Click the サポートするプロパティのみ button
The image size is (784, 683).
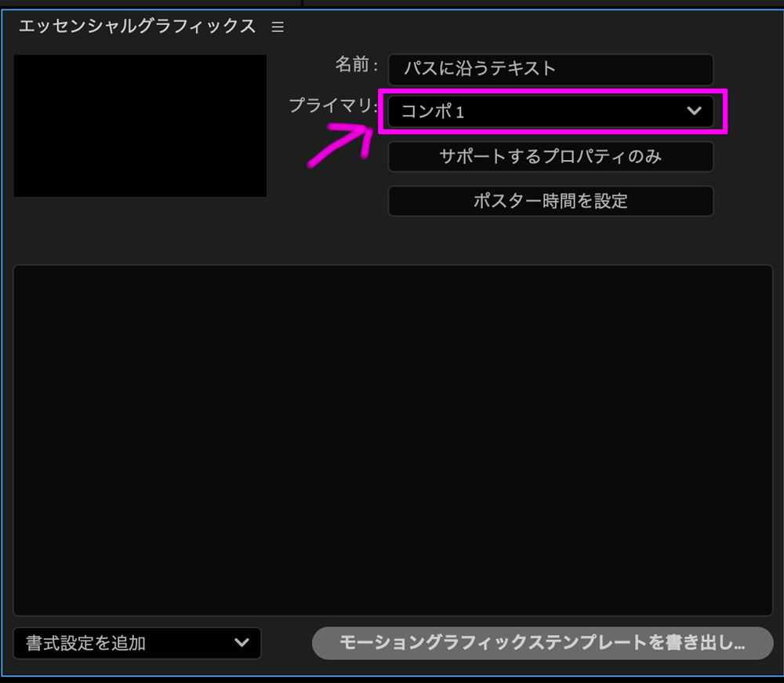click(551, 157)
